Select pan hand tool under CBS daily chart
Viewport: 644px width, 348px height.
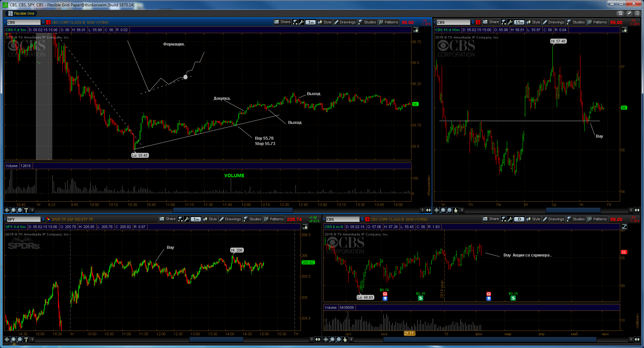click(345, 339)
